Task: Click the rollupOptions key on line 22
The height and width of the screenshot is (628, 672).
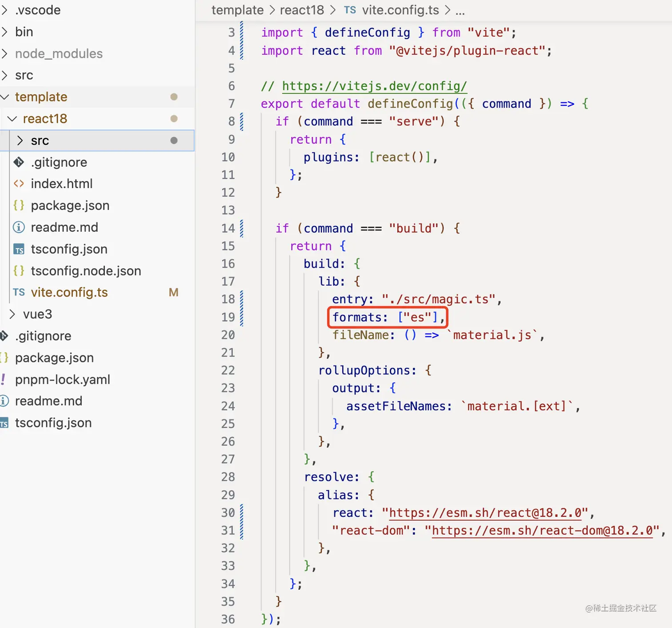Action: [x=364, y=370]
